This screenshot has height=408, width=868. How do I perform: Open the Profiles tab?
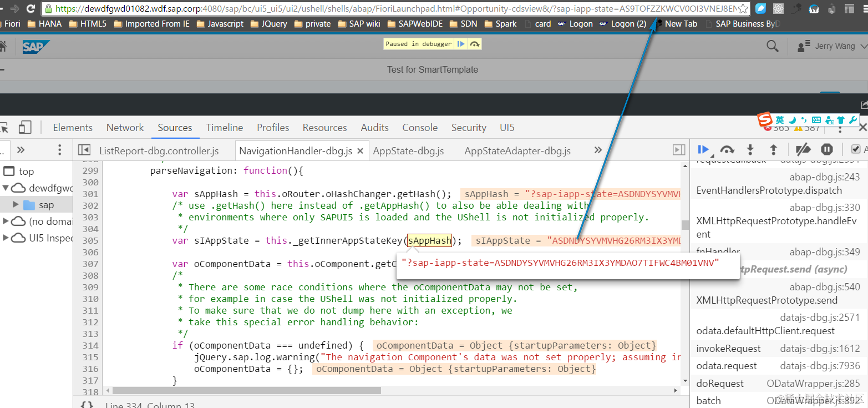(273, 128)
